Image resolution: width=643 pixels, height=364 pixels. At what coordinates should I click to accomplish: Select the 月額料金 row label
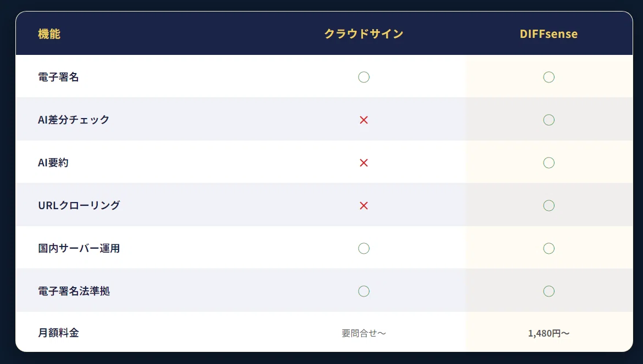click(x=58, y=333)
